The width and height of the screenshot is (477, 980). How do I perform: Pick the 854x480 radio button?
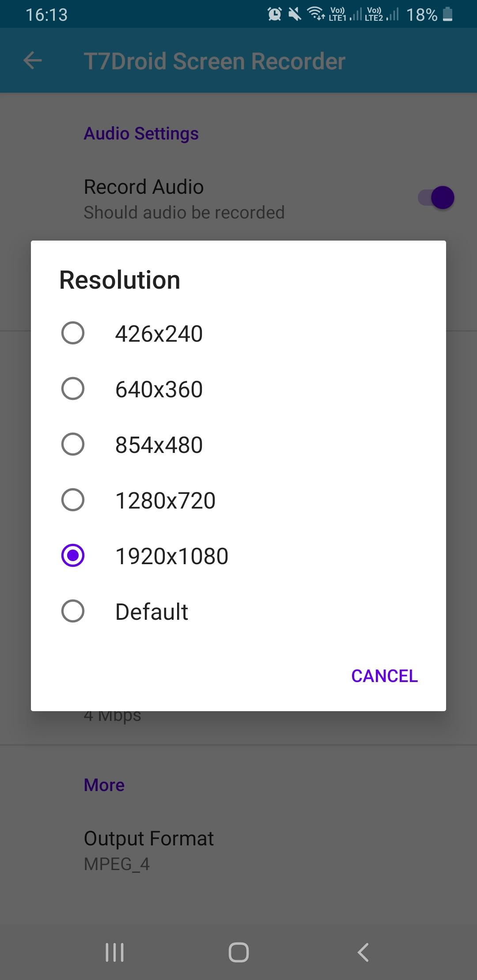[73, 445]
